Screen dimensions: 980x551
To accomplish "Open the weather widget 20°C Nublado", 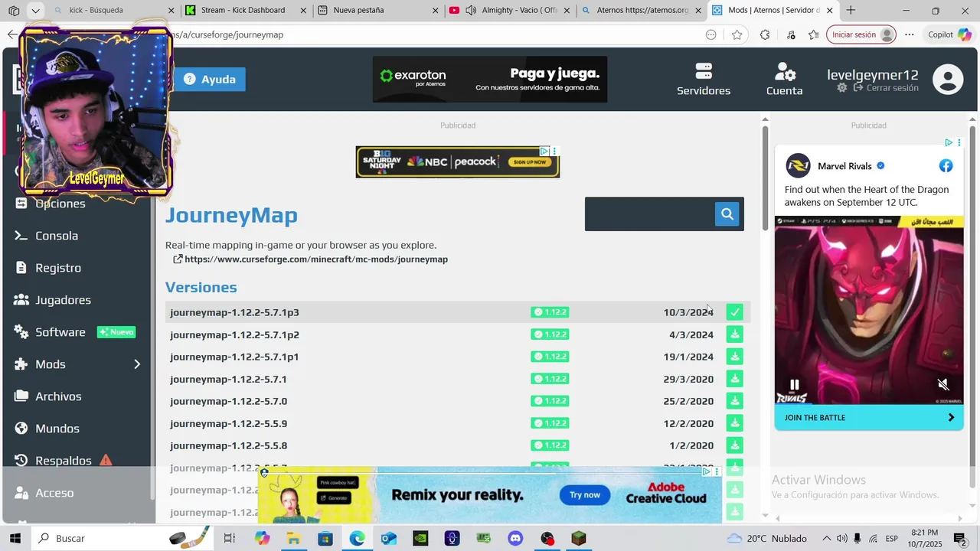I will tap(766, 539).
